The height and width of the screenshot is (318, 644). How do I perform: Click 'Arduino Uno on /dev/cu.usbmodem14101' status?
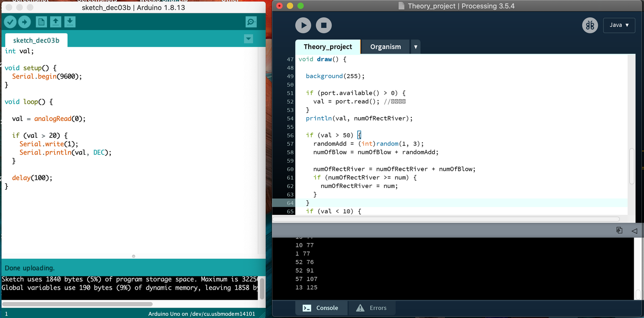(202, 314)
